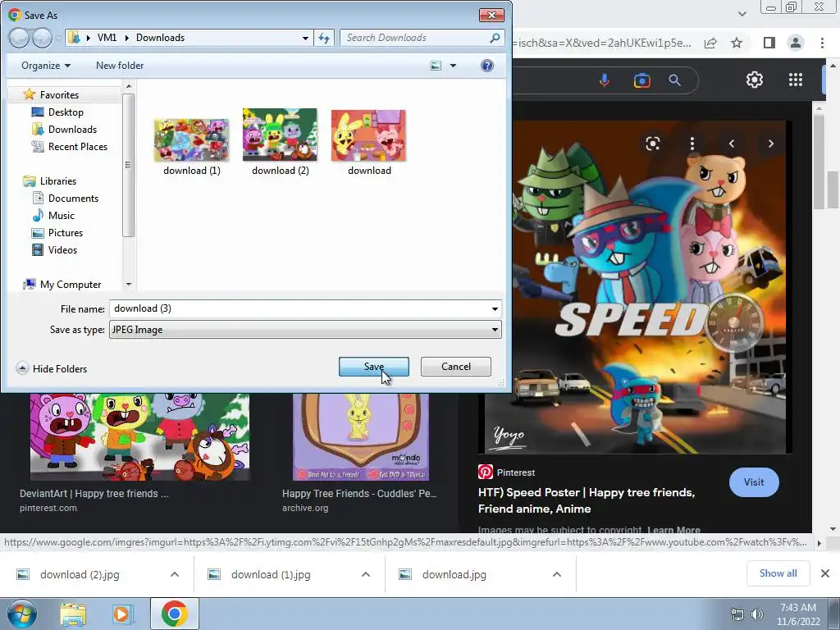Viewport: 840px width, 630px height.
Task: Select VM1 in the address path
Action: click(x=107, y=38)
